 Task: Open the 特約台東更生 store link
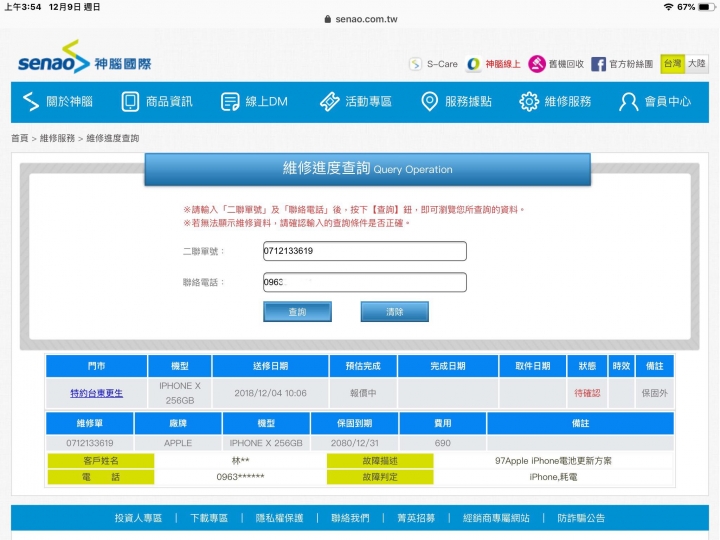[96, 393]
